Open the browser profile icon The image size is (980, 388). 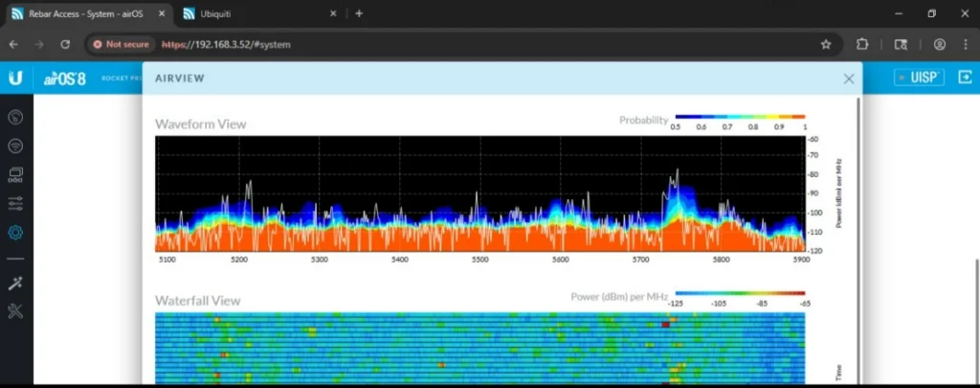(x=939, y=44)
